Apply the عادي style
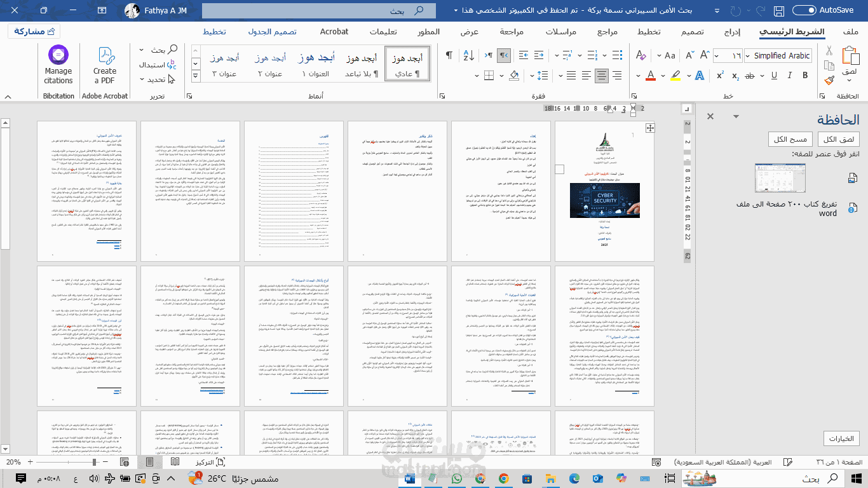Image resolution: width=868 pixels, height=488 pixels. (407, 64)
